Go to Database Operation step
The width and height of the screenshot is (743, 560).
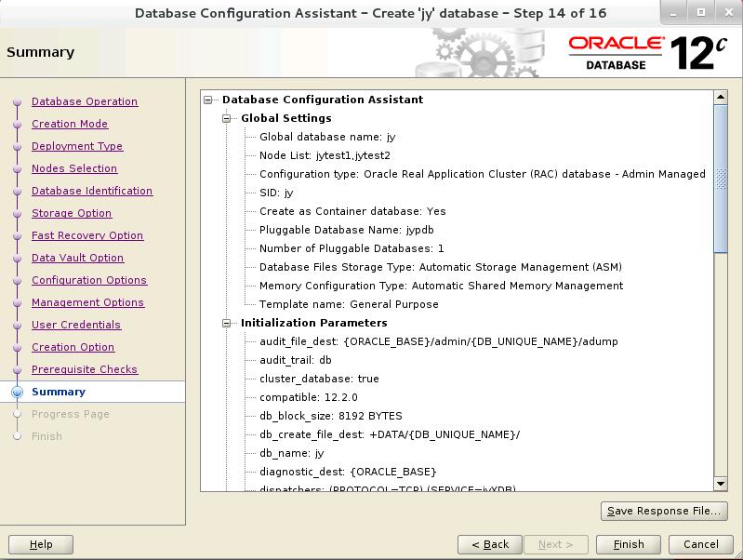(x=85, y=101)
